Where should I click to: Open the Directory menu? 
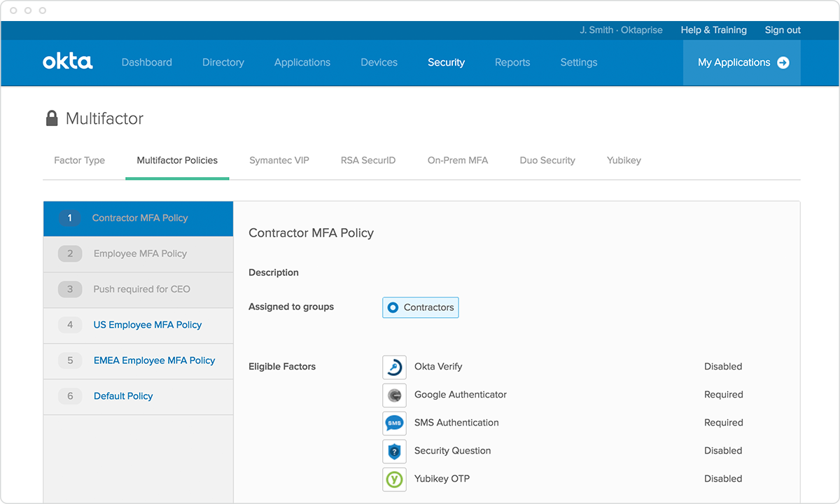(x=223, y=62)
